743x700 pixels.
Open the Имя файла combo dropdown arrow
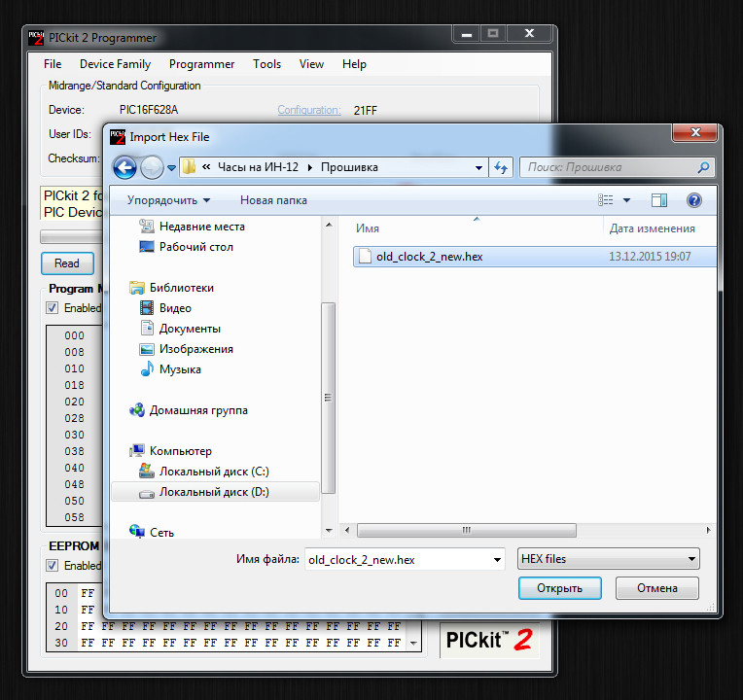[497, 559]
